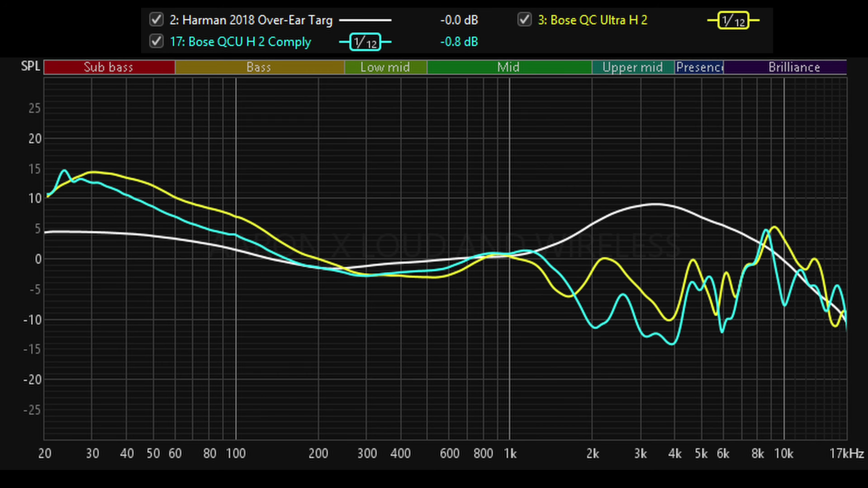Click the -25 dB level axis label
868x488 pixels.
(32, 410)
